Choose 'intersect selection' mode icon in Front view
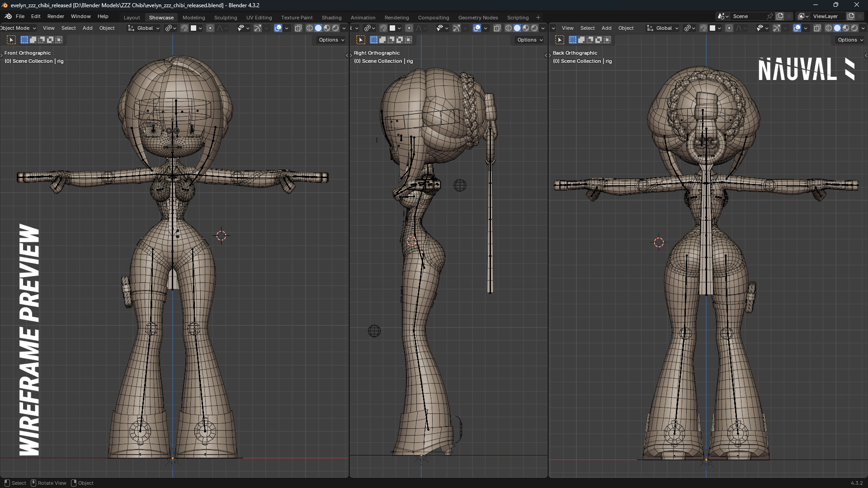The height and width of the screenshot is (488, 868). tap(59, 40)
